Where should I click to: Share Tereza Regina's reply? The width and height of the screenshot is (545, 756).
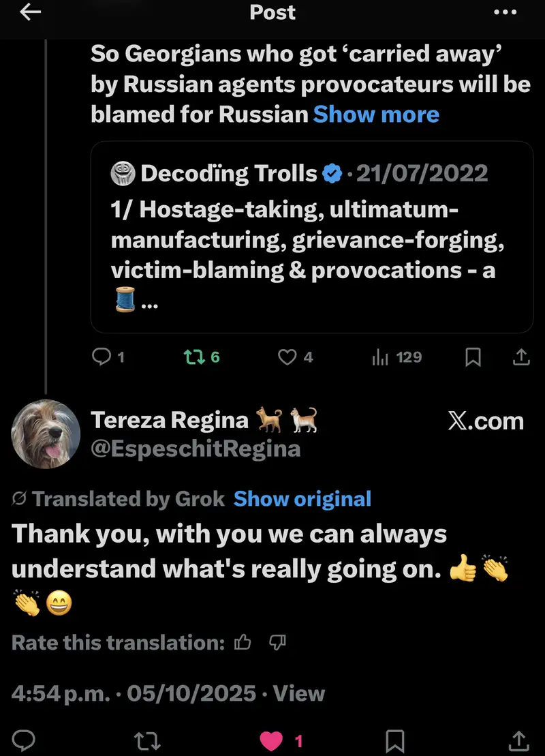517,740
